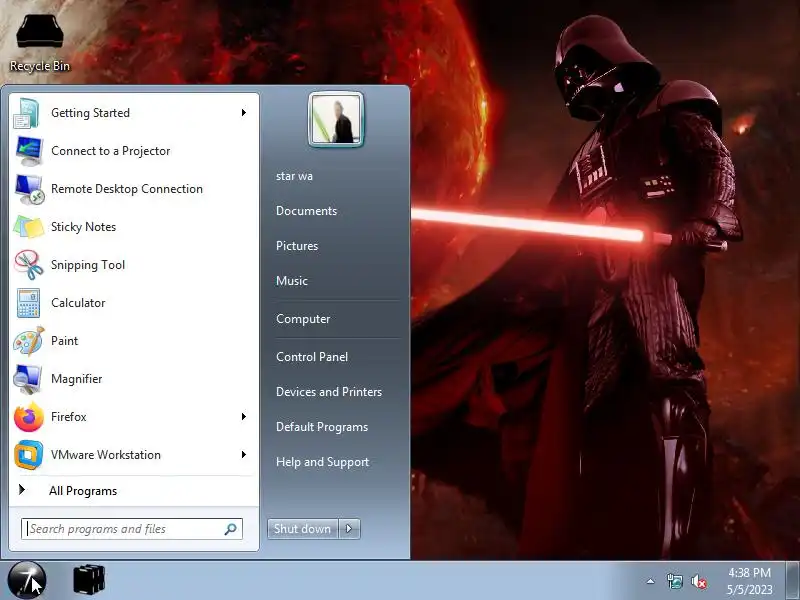Image resolution: width=800 pixels, height=600 pixels.
Task: Open Default Programs
Action: pos(321,427)
